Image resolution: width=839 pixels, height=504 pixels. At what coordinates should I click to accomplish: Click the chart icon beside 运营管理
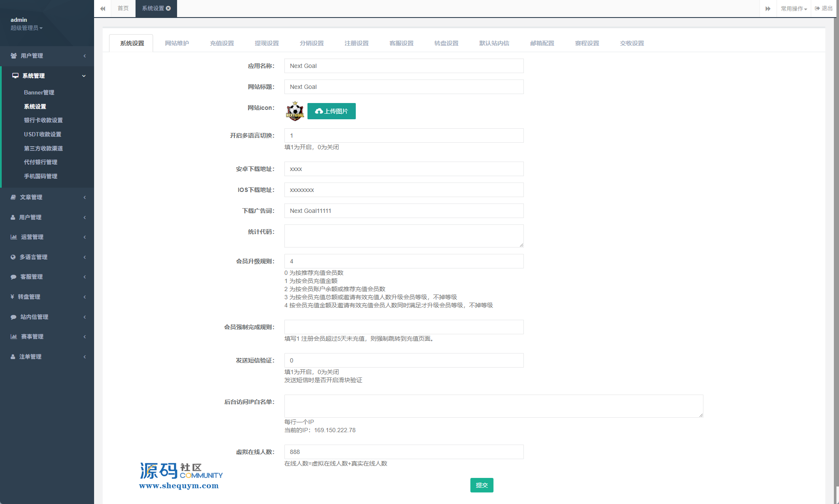14,237
